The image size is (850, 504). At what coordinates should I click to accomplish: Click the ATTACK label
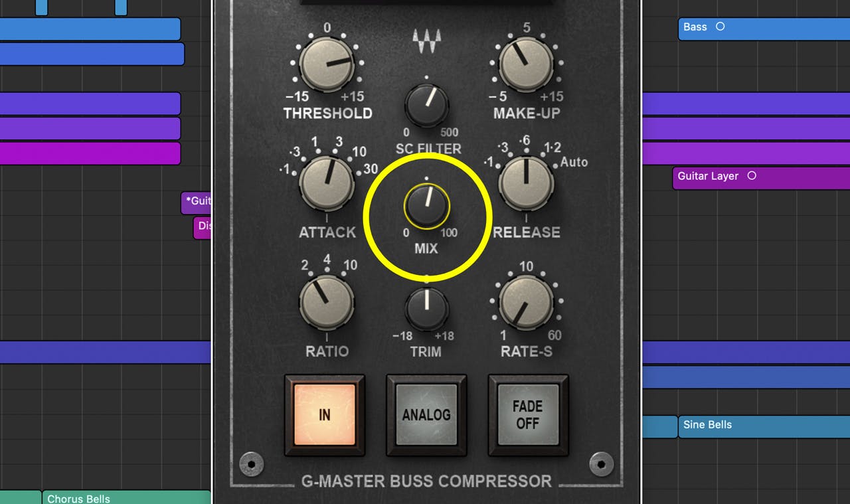327,232
